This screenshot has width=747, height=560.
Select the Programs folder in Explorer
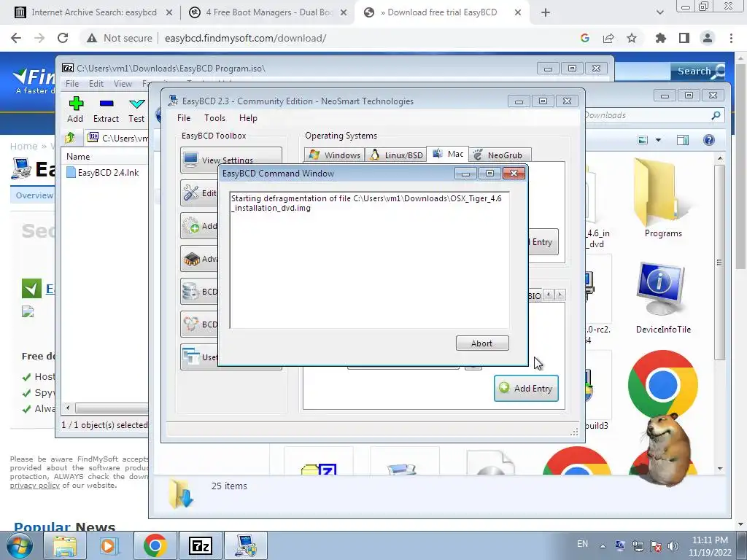click(662, 199)
